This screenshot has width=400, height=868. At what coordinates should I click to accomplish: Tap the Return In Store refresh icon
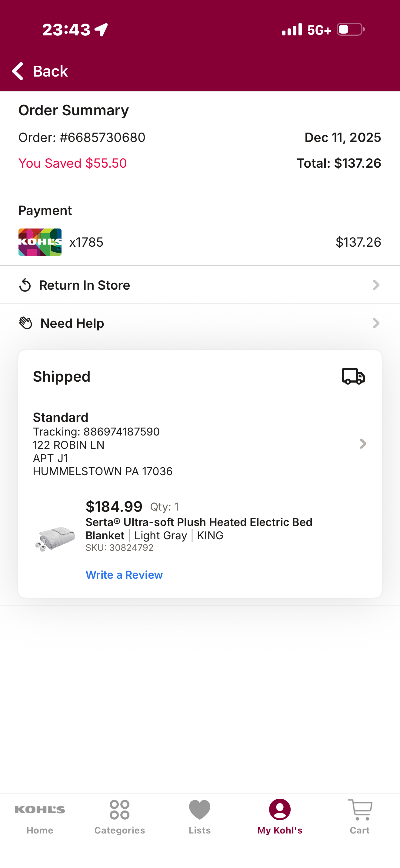25,285
